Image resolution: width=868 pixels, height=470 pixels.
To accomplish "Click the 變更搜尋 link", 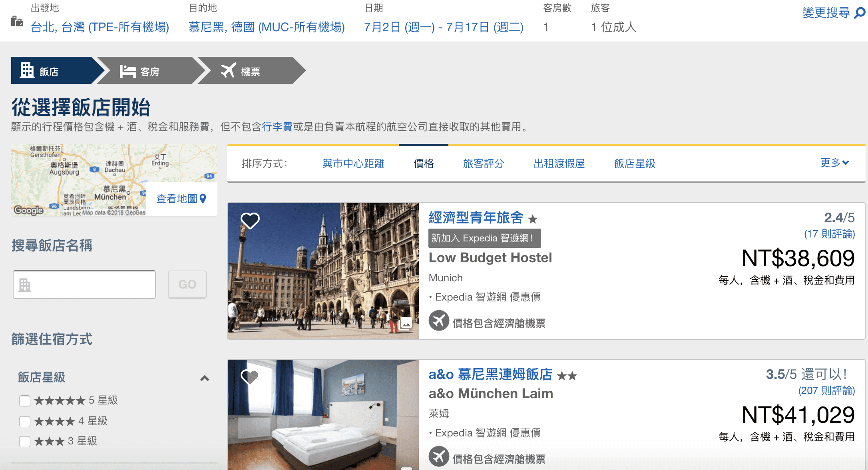I will [826, 13].
